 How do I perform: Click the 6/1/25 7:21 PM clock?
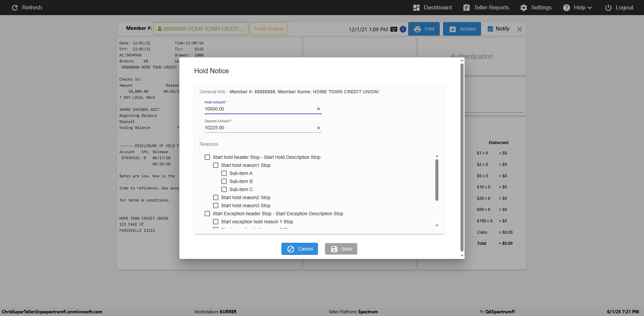click(623, 312)
